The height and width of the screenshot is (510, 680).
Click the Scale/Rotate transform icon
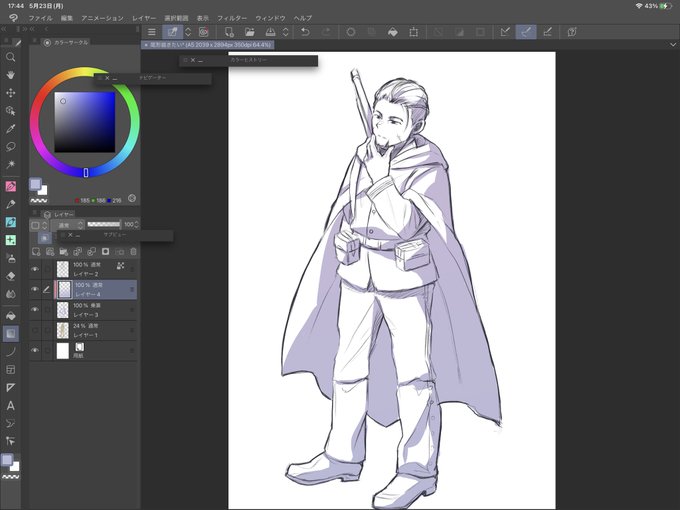(414, 32)
